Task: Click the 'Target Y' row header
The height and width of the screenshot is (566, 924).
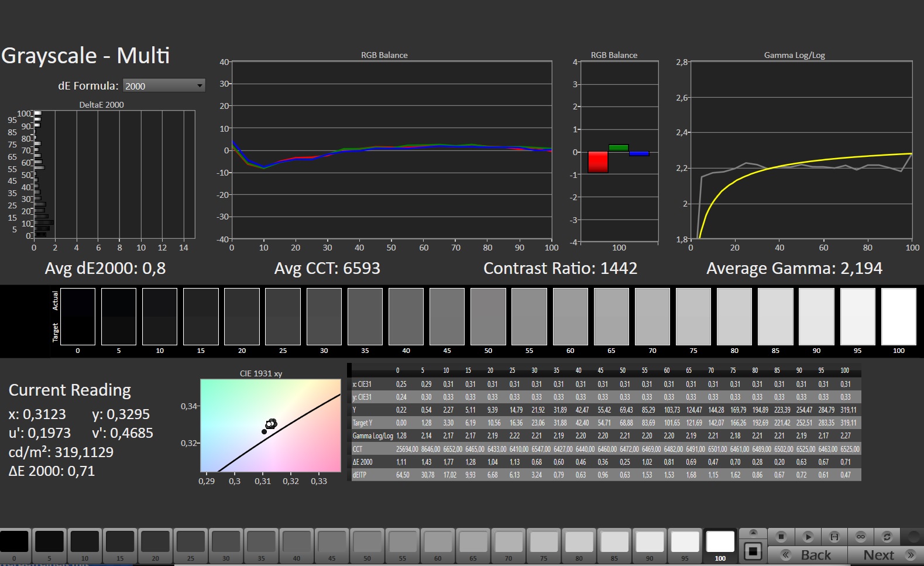Action: click(x=362, y=423)
